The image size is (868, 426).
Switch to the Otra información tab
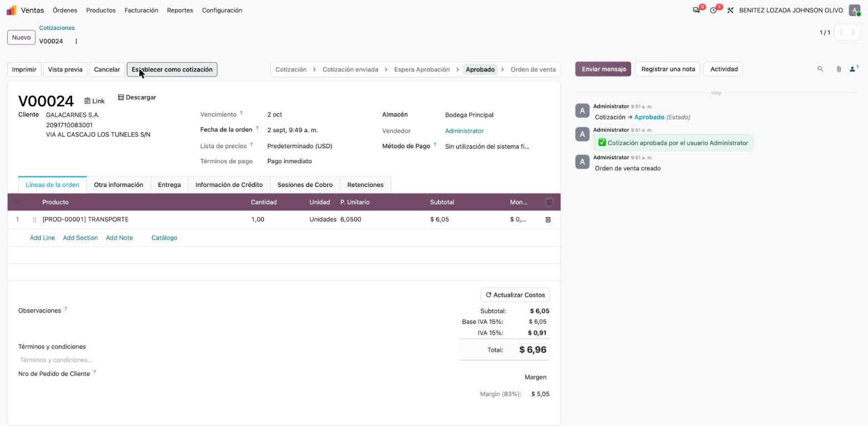coord(118,185)
